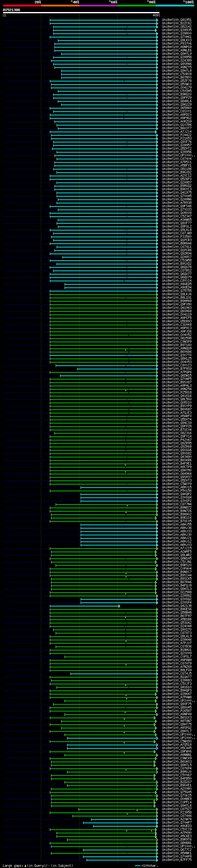Click the query end position 409

click(x=155, y=15)
